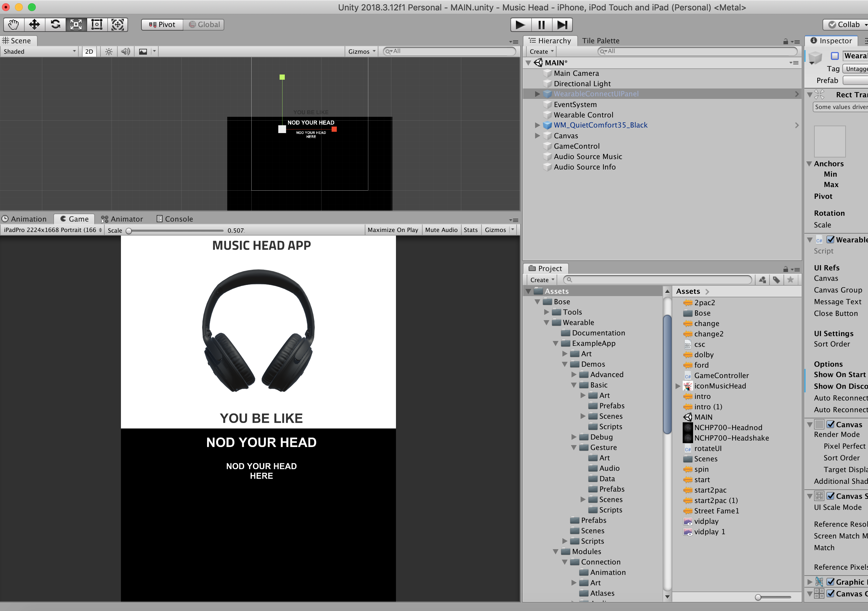
Task: Click the Step forward button
Action: click(x=562, y=25)
